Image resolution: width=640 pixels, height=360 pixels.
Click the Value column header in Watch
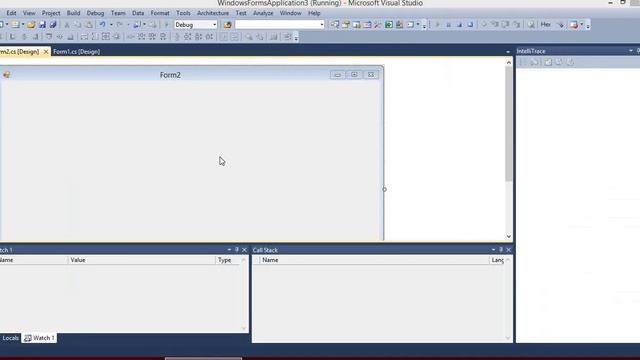(141, 260)
